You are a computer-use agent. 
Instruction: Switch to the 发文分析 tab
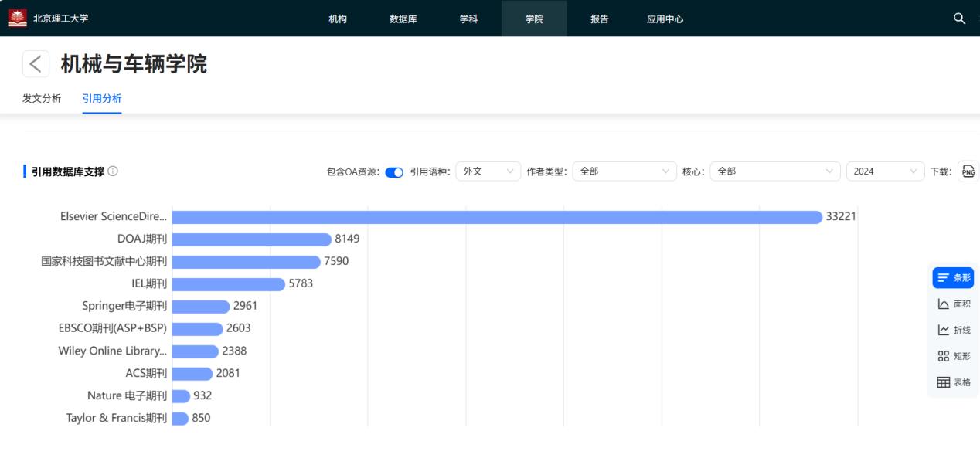pyautogui.click(x=42, y=98)
